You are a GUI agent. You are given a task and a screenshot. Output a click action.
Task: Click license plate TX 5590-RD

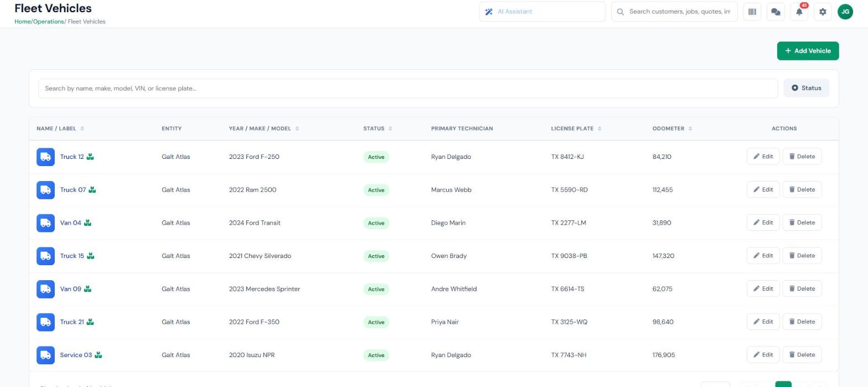tap(569, 190)
